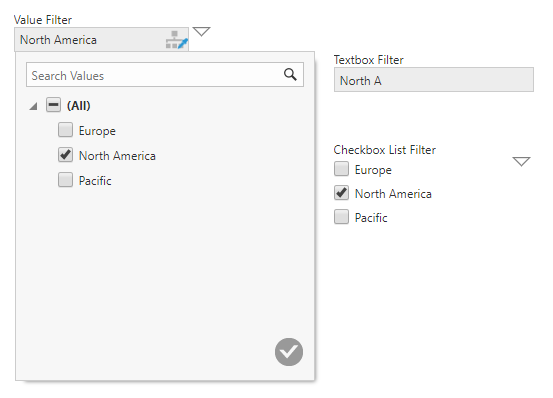The image size is (553, 398).
Task: Click the search magnifier icon
Action: point(290,74)
